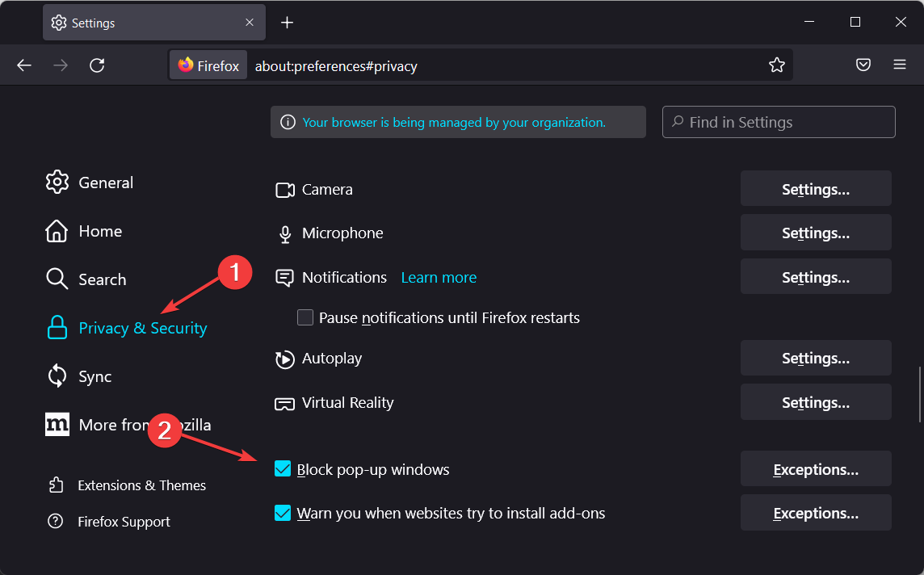Bookmark this page with the star icon
Image resolution: width=924 pixels, height=575 pixels.
pos(777,65)
